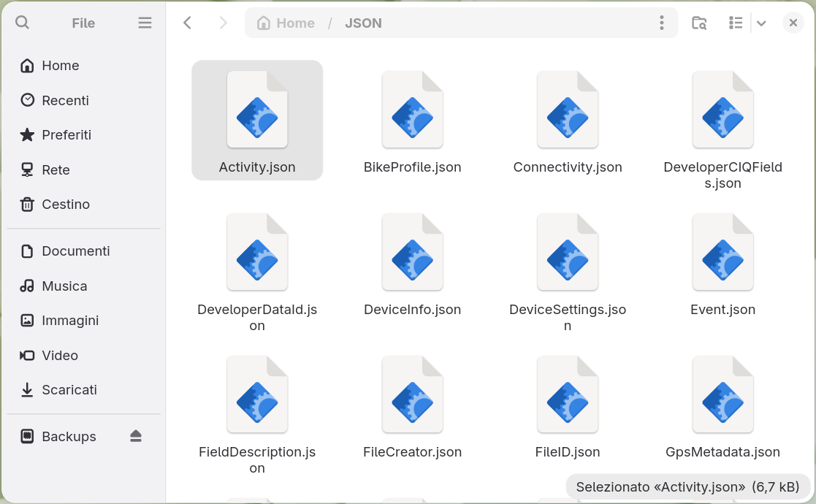The image size is (816, 504).
Task: Open Video in the sidebar
Action: point(84,355)
